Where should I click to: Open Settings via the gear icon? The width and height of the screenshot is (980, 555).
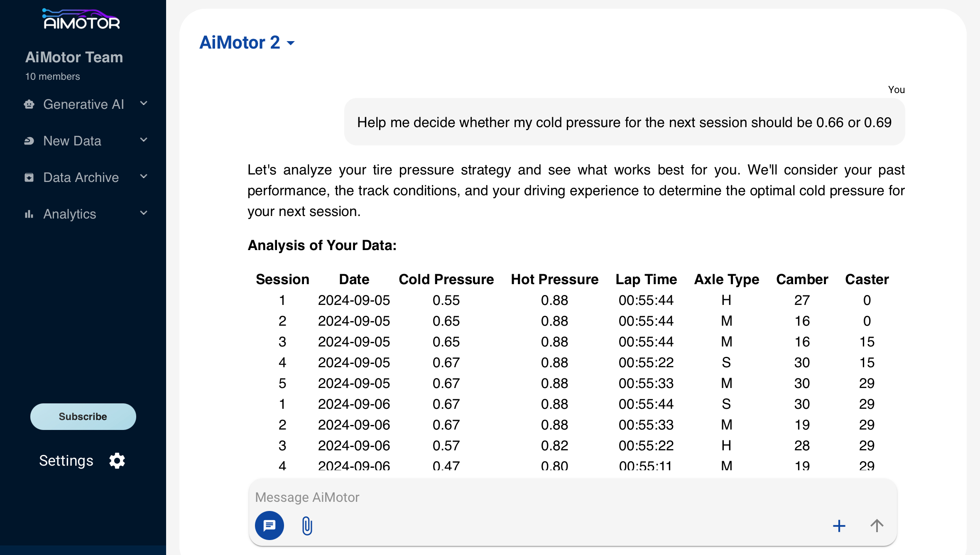coord(117,461)
